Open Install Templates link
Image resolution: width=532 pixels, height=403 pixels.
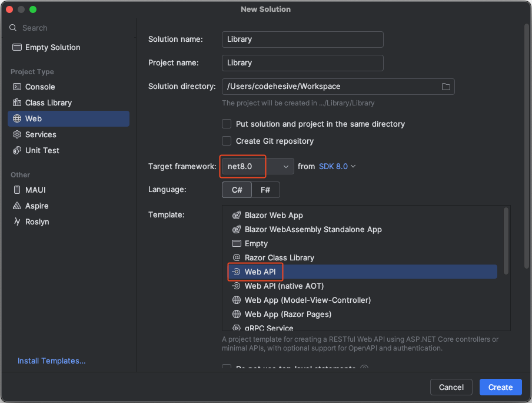52,361
